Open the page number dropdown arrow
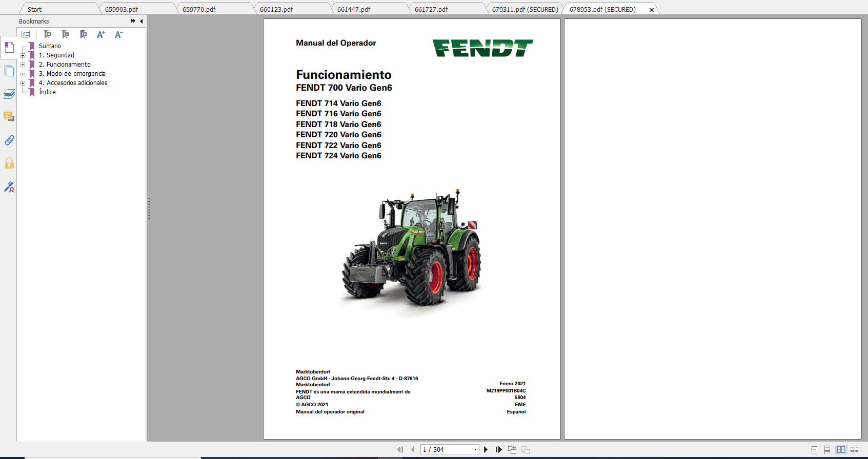The width and height of the screenshot is (868, 459). tap(475, 449)
